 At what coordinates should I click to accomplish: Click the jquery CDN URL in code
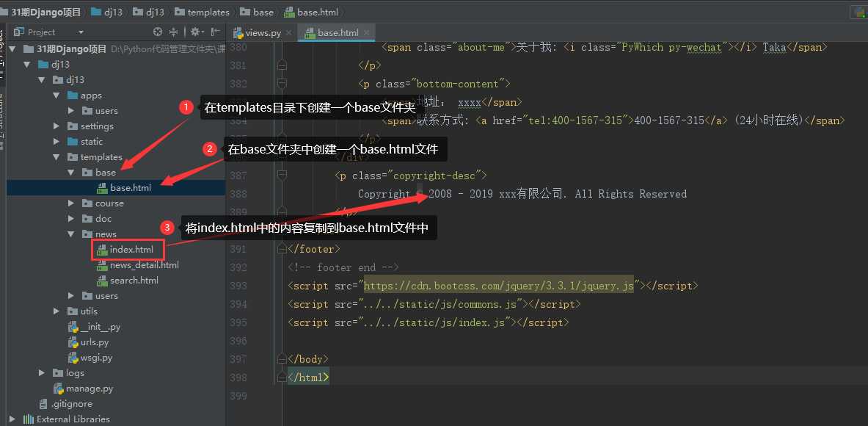point(498,286)
